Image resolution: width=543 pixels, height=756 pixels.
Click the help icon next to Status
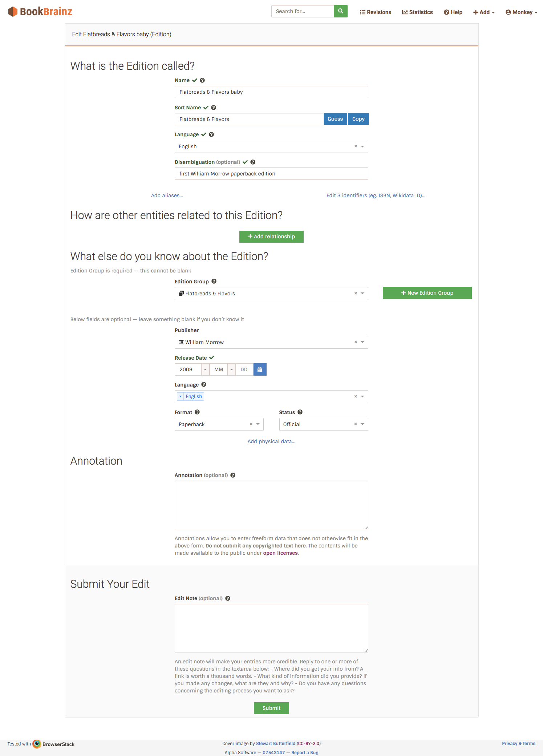300,412
